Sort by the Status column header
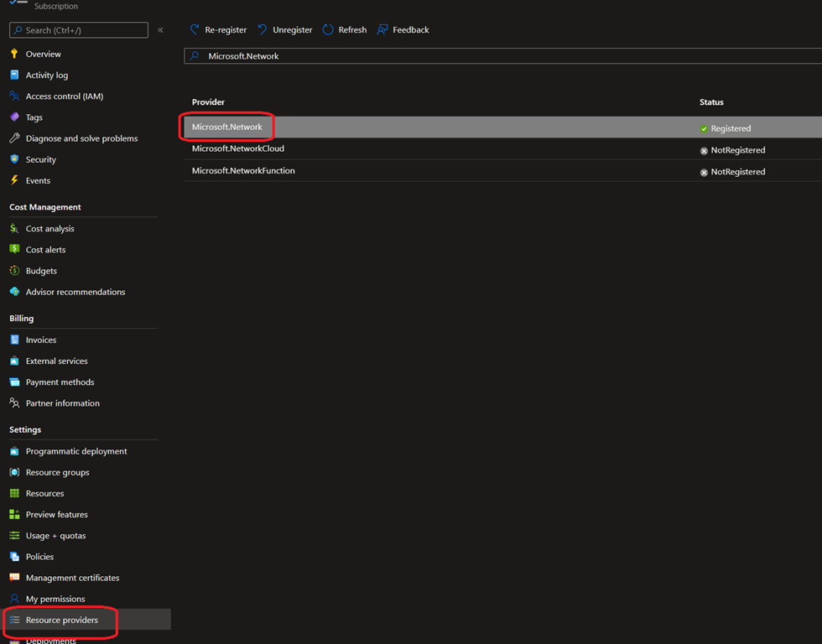The image size is (822, 644). point(711,102)
